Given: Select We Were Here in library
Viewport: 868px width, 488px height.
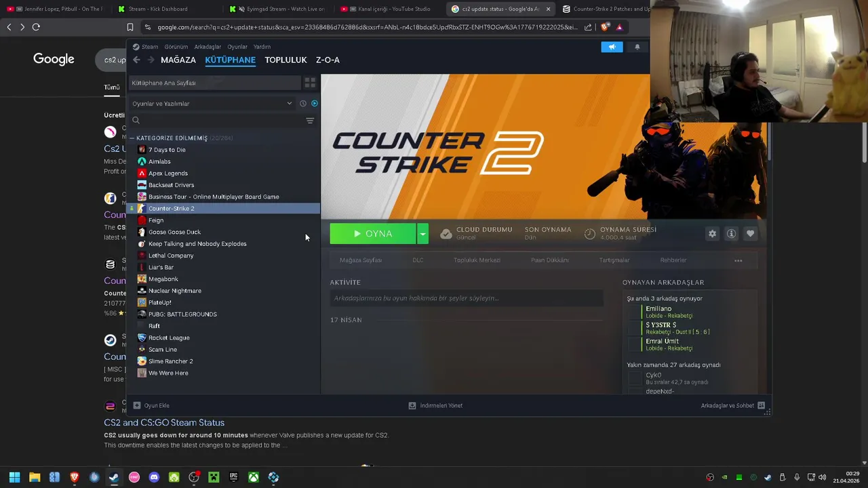Looking at the screenshot, I should click(168, 373).
